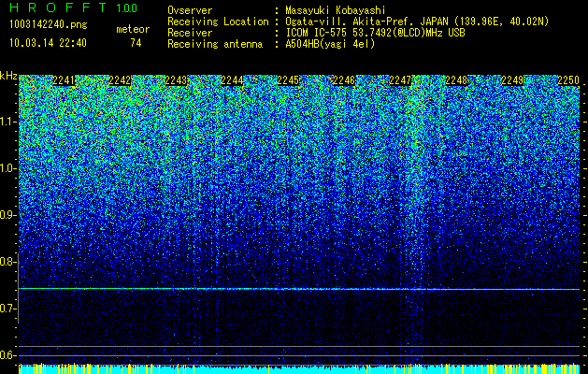Click the meteor count value 74

tap(136, 43)
